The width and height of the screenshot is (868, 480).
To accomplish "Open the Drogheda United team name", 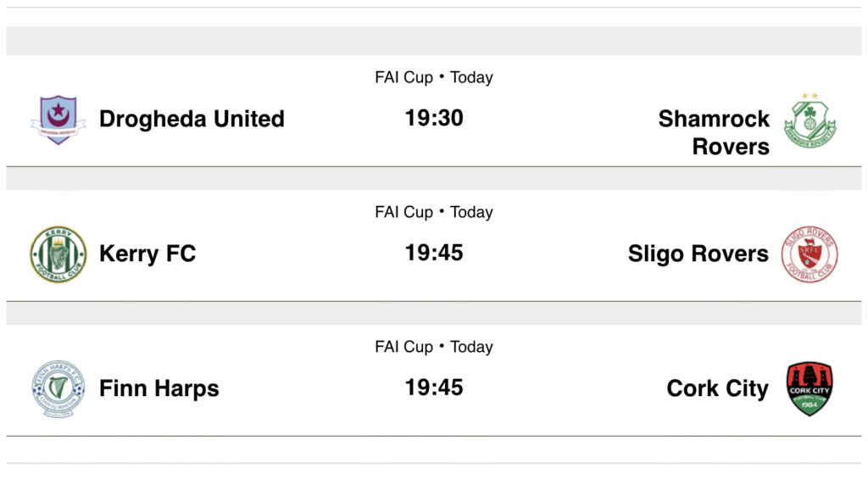I will pos(192,119).
